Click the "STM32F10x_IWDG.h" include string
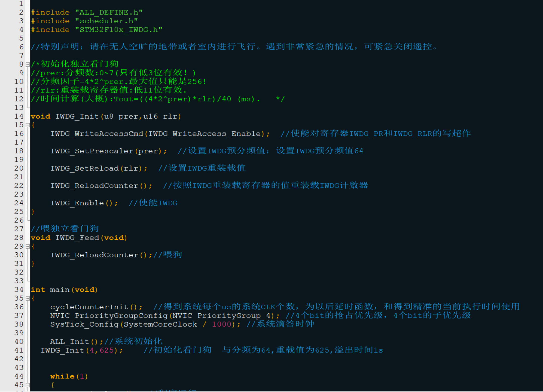 (x=119, y=30)
